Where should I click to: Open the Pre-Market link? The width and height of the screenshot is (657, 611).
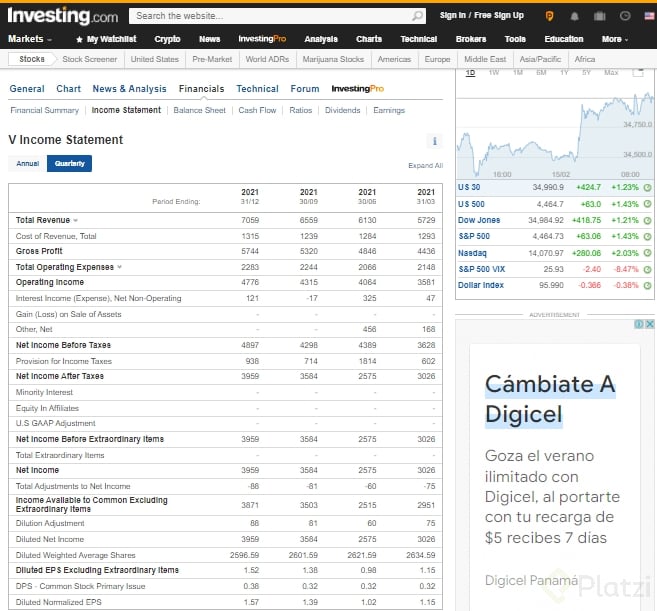212,59
